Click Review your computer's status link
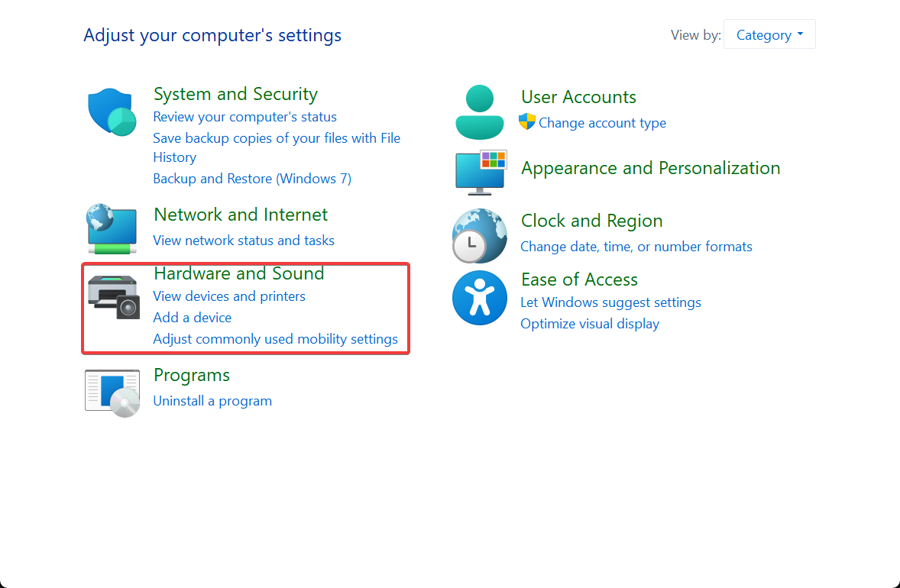 coord(244,116)
